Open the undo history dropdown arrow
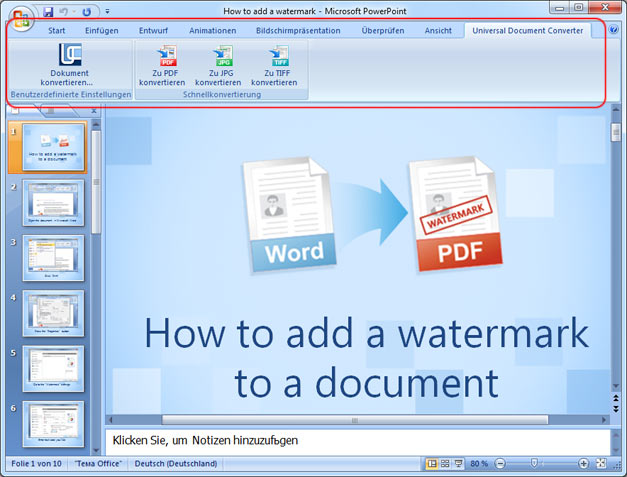This screenshot has width=627, height=477. coord(74,12)
